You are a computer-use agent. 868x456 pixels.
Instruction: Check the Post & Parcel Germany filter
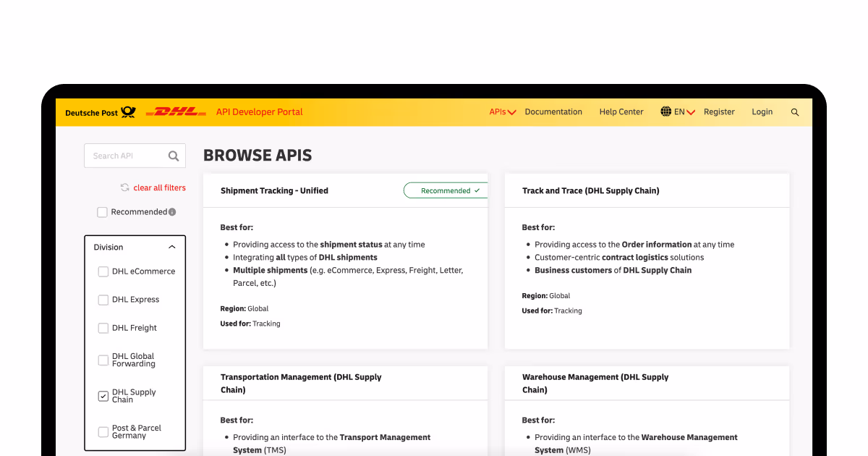coord(103,432)
